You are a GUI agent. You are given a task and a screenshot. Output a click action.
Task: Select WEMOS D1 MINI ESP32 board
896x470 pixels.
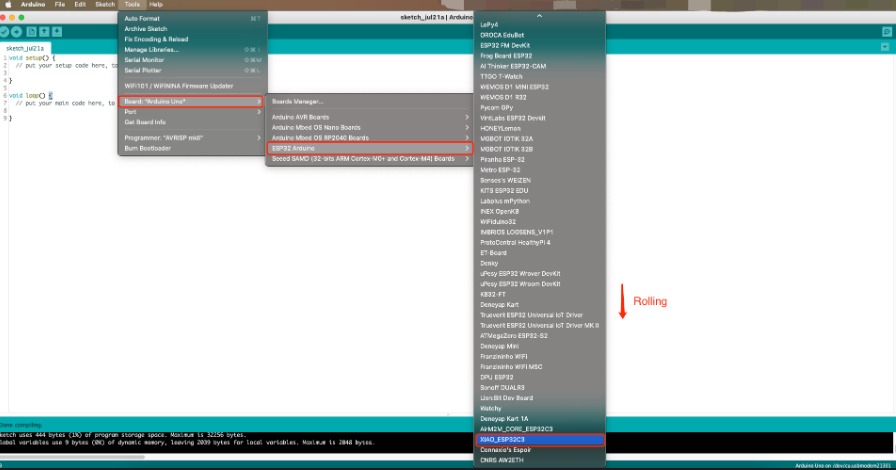(x=539, y=87)
